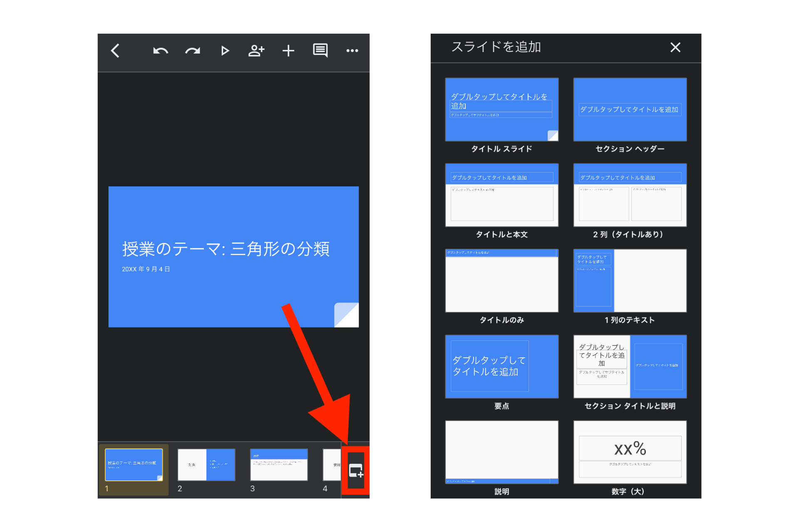Choose the セクション タイトルと説明 layout
The width and height of the screenshot is (799, 532).
point(630,366)
